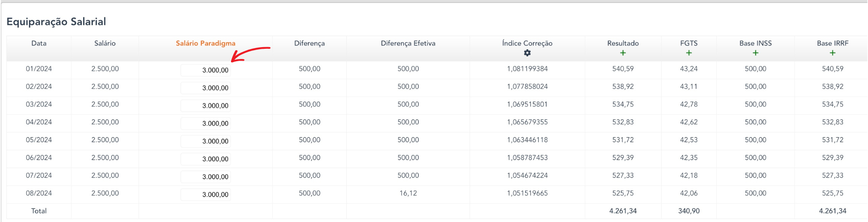868x222 pixels.
Task: Select the 16,12 Diferença Efetiva cell
Action: point(408,193)
